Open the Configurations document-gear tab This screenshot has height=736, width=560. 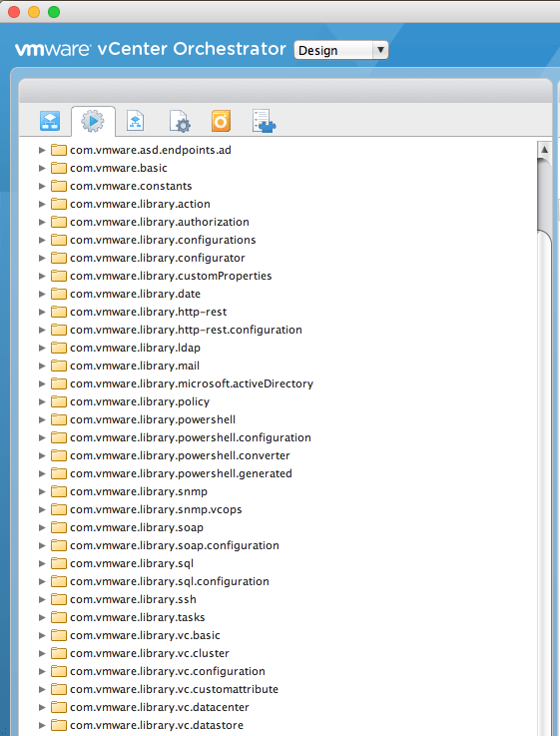click(x=180, y=121)
